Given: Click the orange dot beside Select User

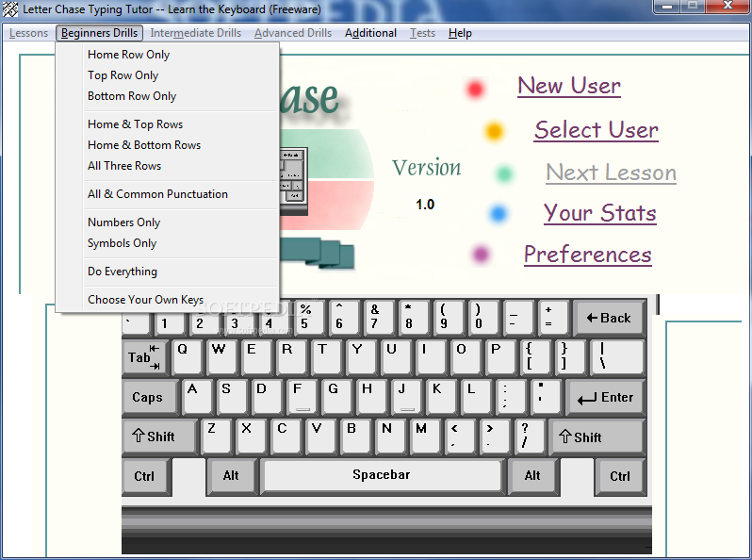Looking at the screenshot, I should [494, 131].
